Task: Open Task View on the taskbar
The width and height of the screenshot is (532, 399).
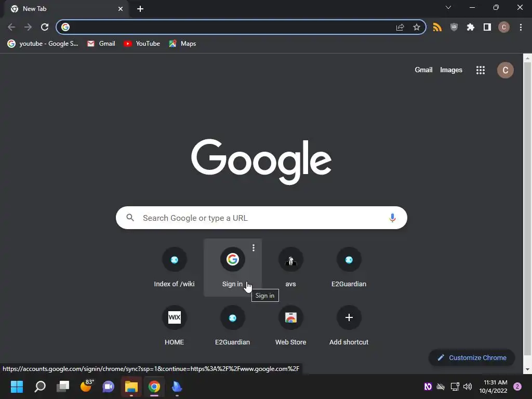Action: (x=63, y=387)
